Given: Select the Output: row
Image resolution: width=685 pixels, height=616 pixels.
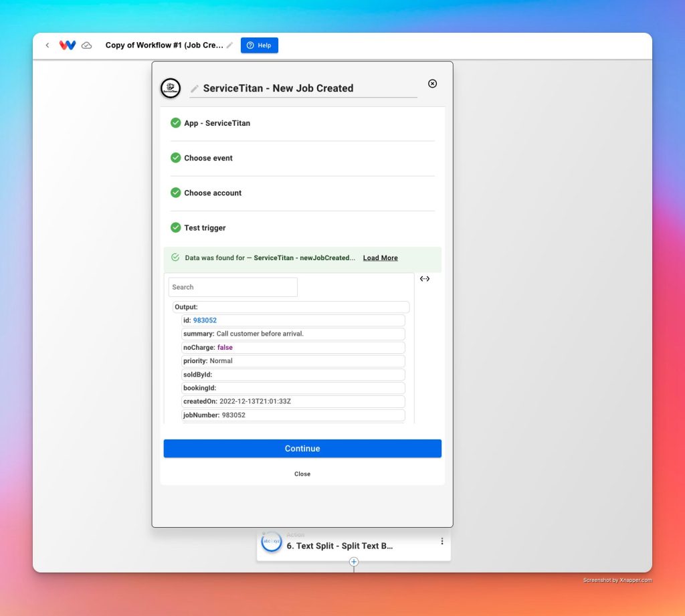Looking at the screenshot, I should 291,307.
